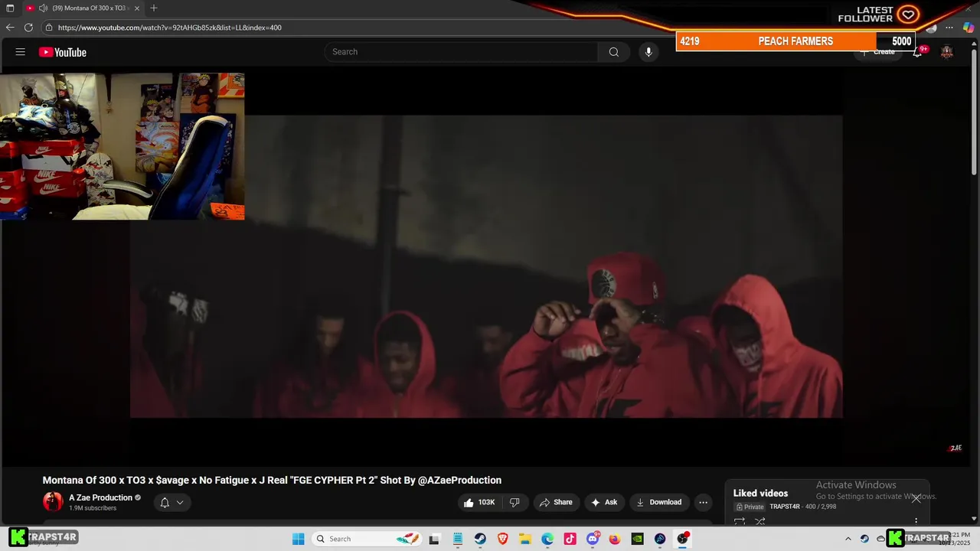Mute the tab via speaker icon

[x=43, y=8]
